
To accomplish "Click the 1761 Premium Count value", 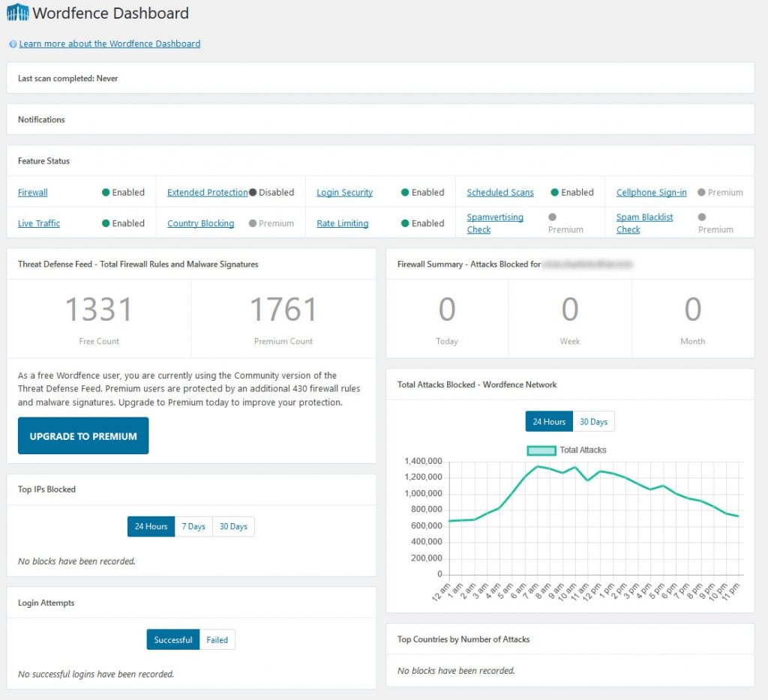I will [283, 310].
